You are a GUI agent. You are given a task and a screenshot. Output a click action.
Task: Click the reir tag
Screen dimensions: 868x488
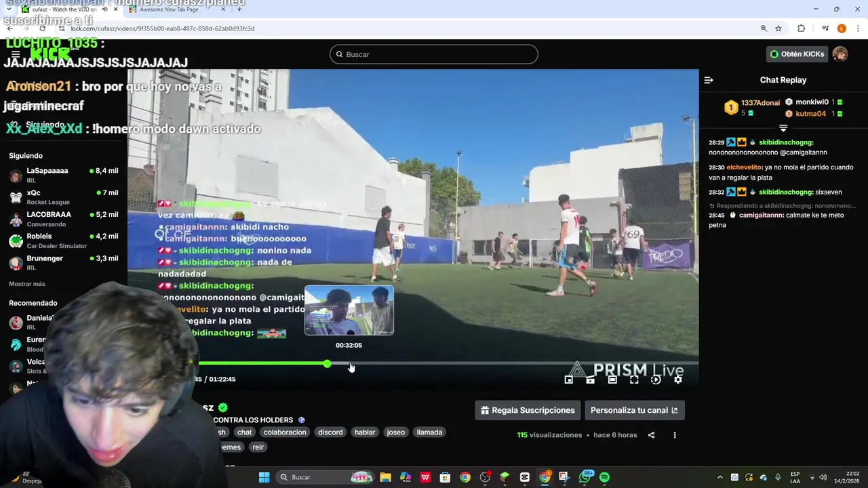258,447
